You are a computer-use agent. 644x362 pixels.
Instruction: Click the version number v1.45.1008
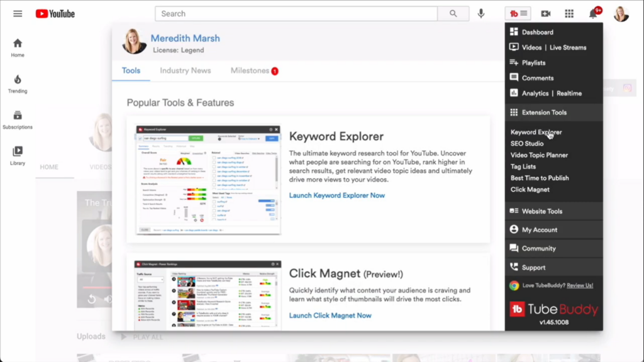tap(554, 322)
